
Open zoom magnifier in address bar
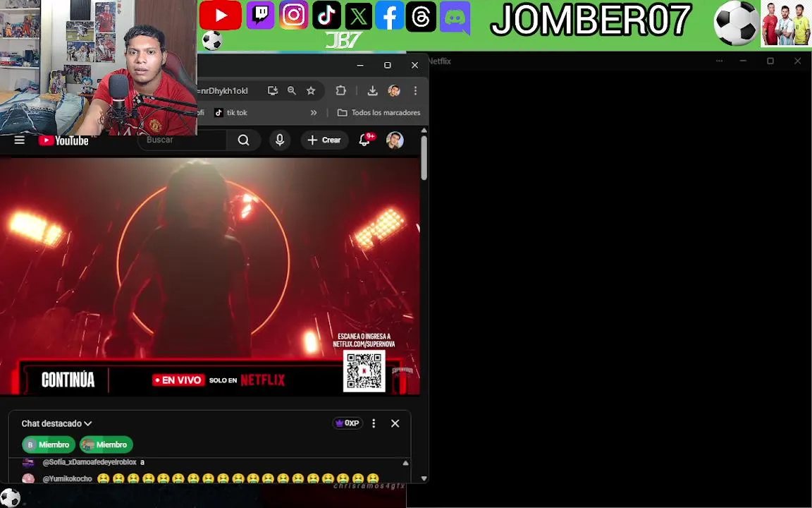pos(292,91)
